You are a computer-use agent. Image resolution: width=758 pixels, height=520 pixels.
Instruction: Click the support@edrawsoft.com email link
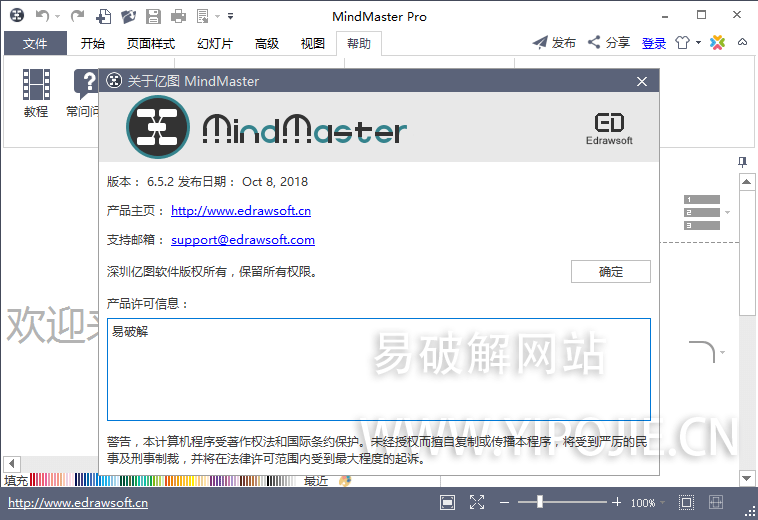(x=243, y=240)
